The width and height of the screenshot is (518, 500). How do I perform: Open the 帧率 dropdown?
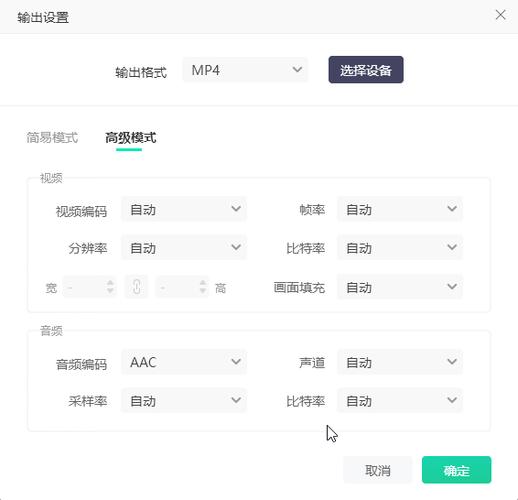click(x=400, y=209)
